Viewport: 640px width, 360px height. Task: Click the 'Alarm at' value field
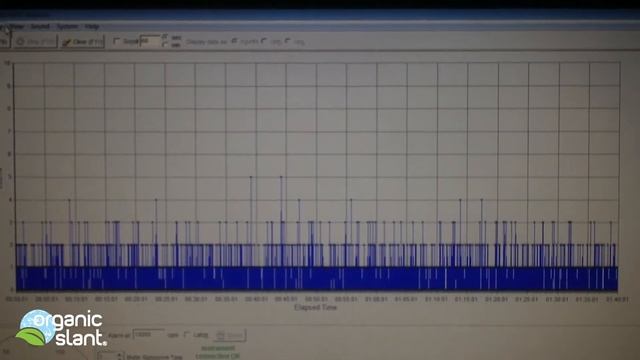coord(149,335)
